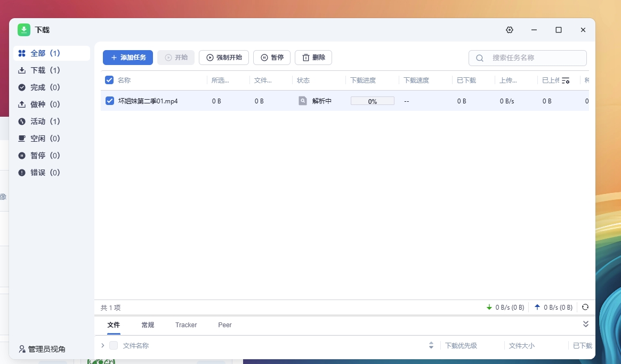The image size is (621, 364).
Task: Sort by 下载速度 column header
Action: pos(416,80)
